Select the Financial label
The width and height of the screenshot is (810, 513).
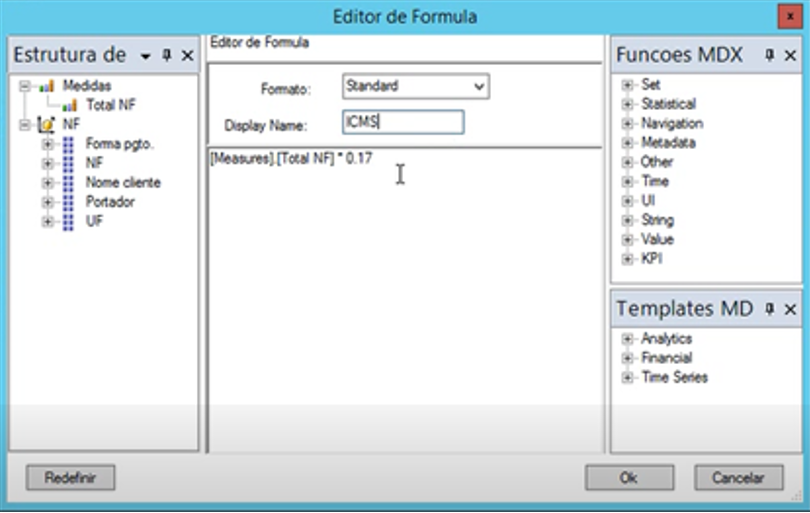[666, 358]
